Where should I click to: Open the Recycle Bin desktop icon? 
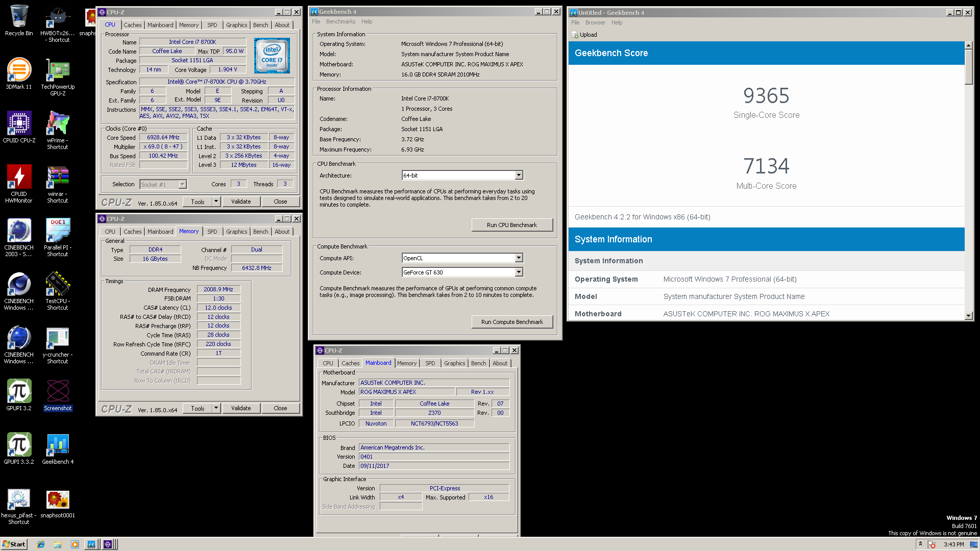(x=19, y=20)
